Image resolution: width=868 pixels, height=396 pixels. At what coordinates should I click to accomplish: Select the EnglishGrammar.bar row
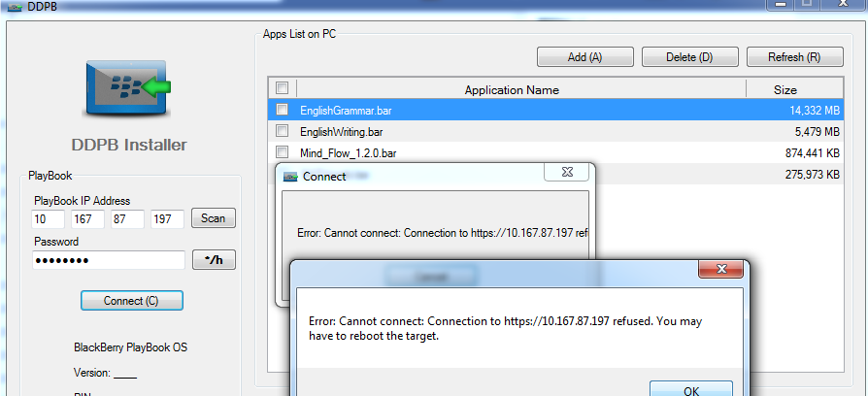(x=555, y=110)
